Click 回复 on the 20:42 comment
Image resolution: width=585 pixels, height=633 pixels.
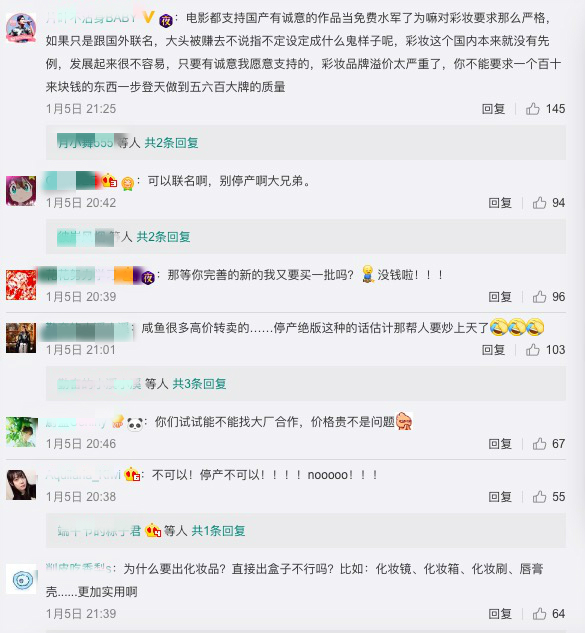[500, 203]
